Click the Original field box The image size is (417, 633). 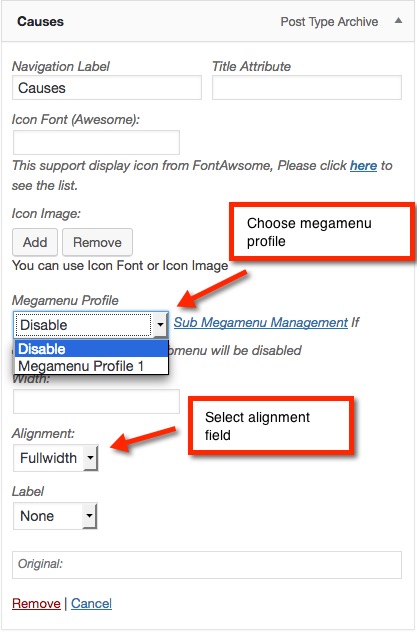(207, 564)
